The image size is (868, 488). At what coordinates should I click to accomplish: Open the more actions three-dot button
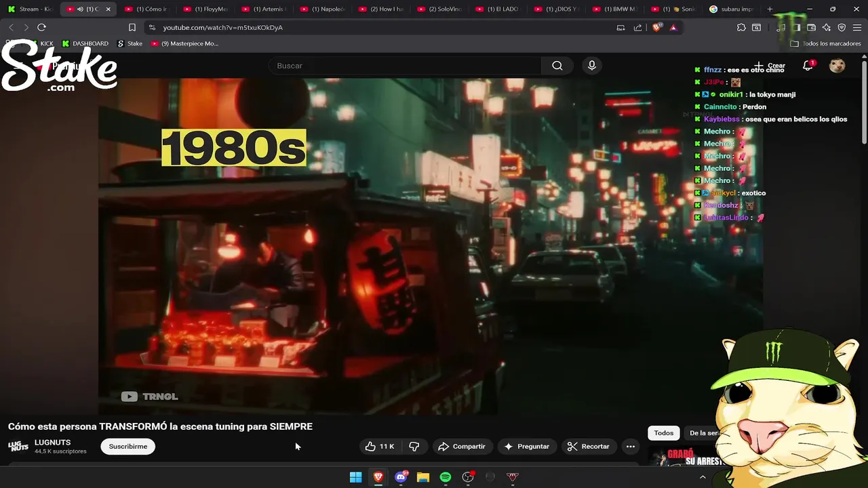pos(631,446)
